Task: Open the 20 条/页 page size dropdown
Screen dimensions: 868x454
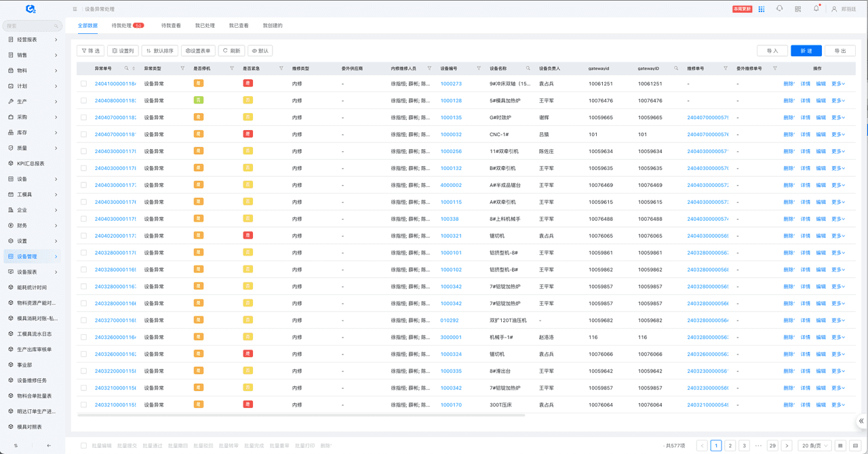Action: pyautogui.click(x=814, y=446)
